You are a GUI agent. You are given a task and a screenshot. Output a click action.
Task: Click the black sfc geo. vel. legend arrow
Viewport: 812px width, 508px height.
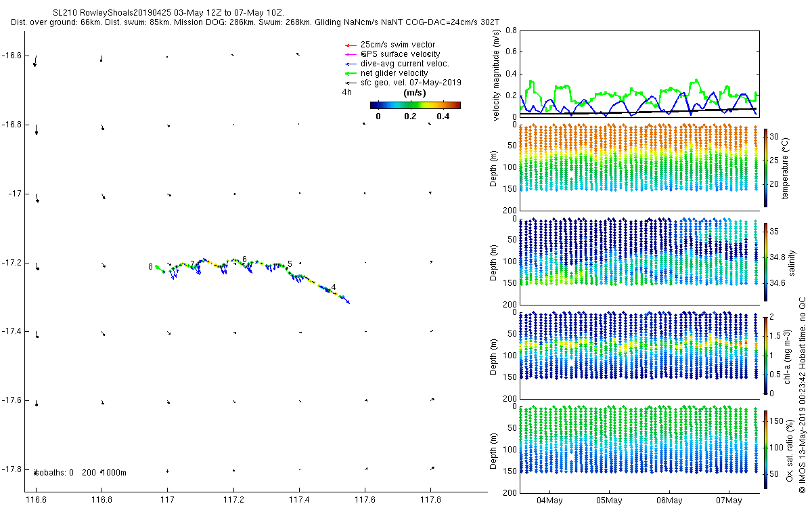pyautogui.click(x=351, y=83)
